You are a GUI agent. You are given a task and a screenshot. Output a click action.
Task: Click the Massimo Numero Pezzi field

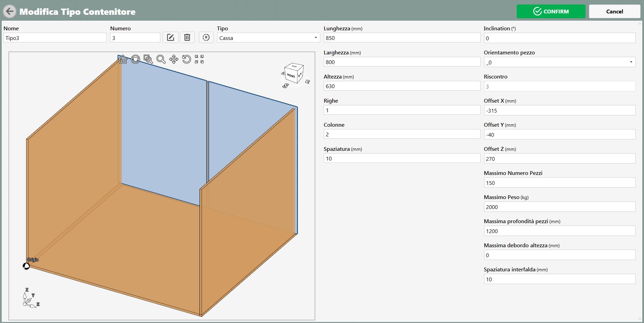pyautogui.click(x=559, y=183)
